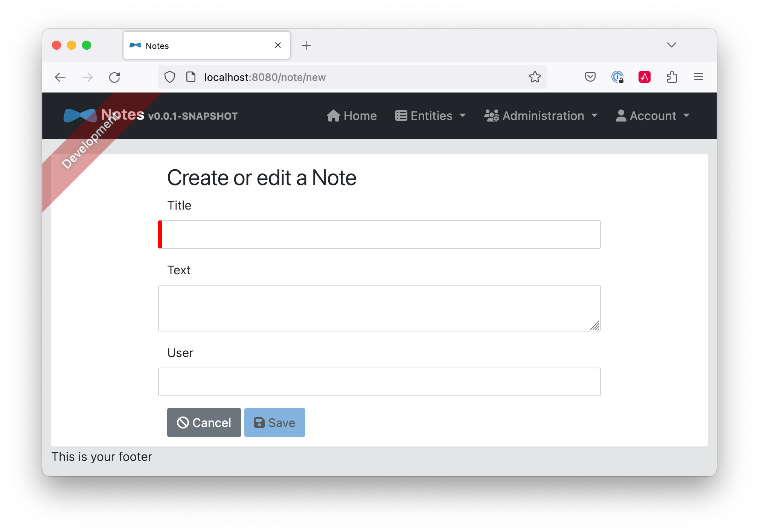The width and height of the screenshot is (759, 532).
Task: Click the Home menu item
Action: [352, 115]
